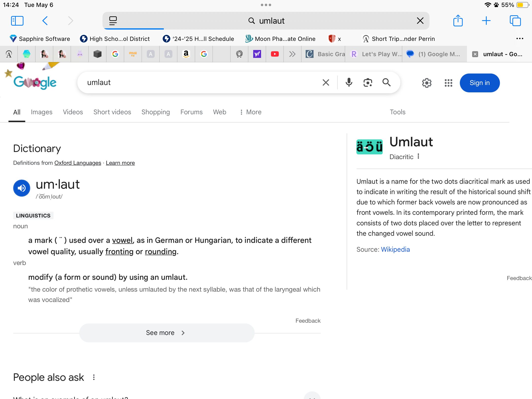Open a new Safari tab
532x399 pixels.
(x=486, y=21)
